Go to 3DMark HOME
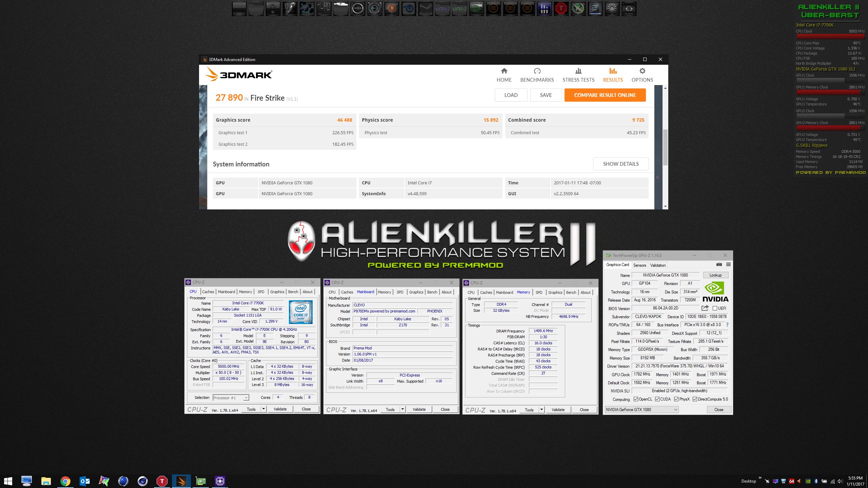The height and width of the screenshot is (488, 868). [x=504, y=75]
